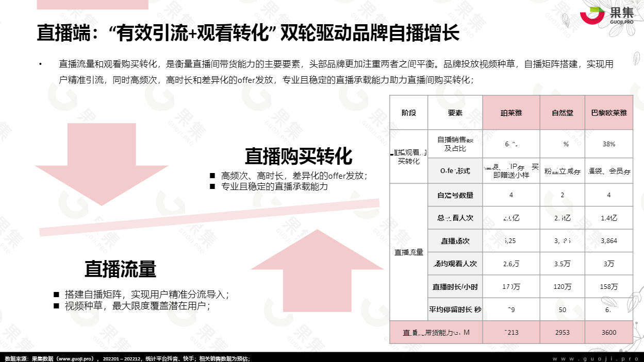Select the 总观看人次 row label
Viewport: 644px width, 362px height.
click(x=455, y=218)
